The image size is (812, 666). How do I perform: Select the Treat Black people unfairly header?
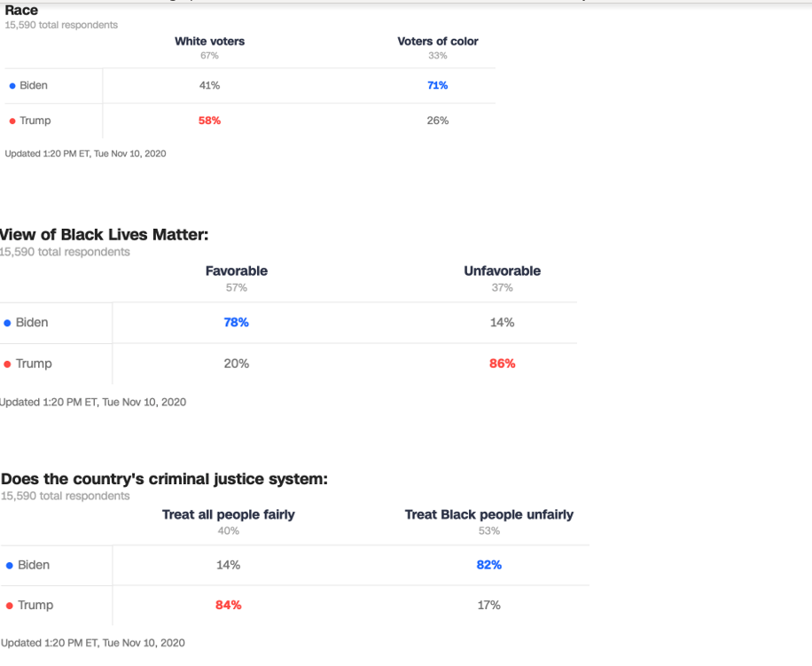[489, 515]
